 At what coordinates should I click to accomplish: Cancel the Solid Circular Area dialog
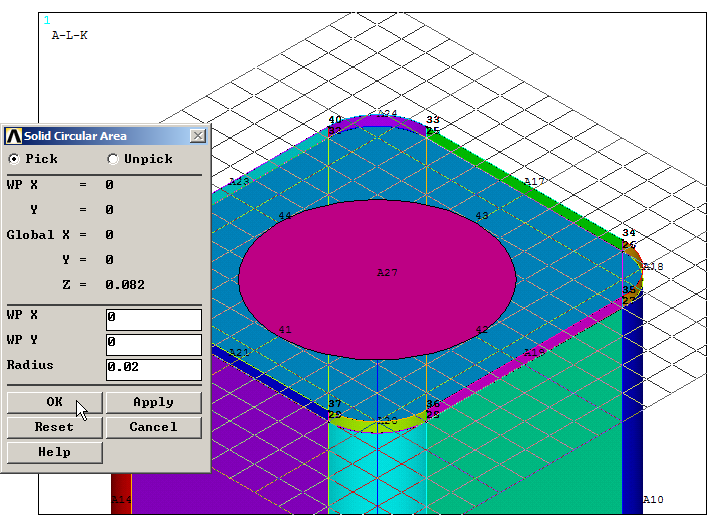[x=153, y=427]
